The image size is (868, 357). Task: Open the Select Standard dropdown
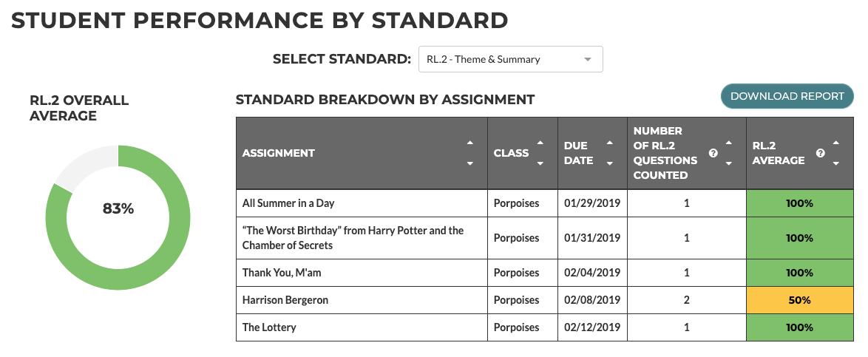(510, 59)
